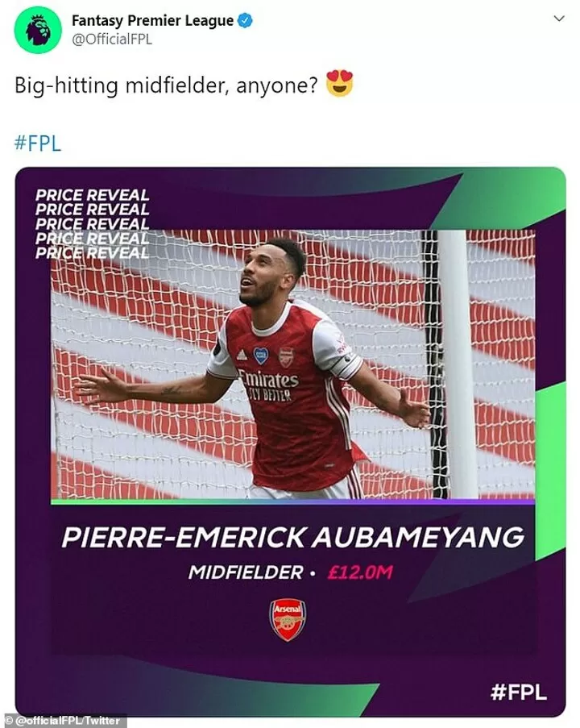The image size is (580, 728).
Task: Open the Fantasy Premier League profile name
Action: tap(152, 21)
